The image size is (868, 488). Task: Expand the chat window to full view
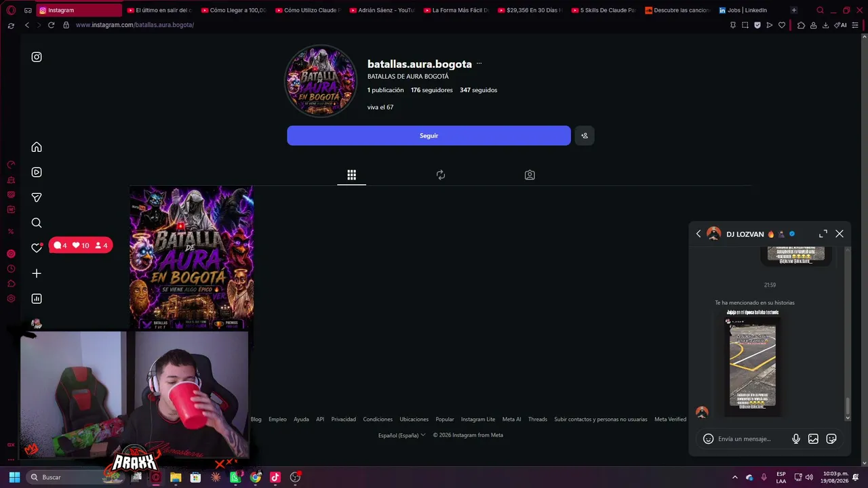point(823,234)
